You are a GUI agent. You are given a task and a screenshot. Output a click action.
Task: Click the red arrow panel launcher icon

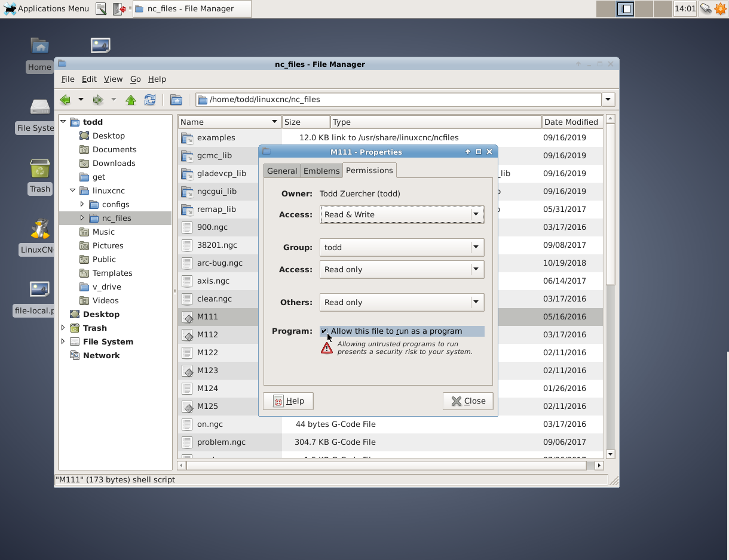tap(120, 8)
